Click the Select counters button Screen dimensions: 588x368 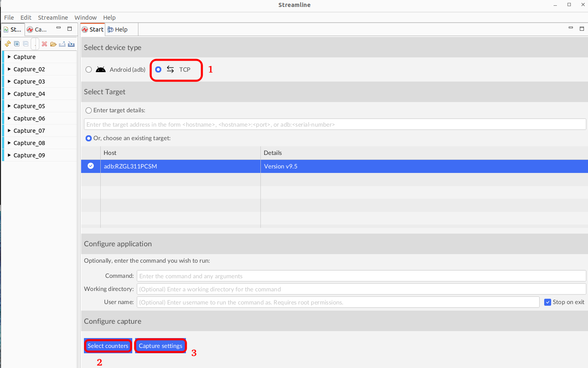[108, 346]
